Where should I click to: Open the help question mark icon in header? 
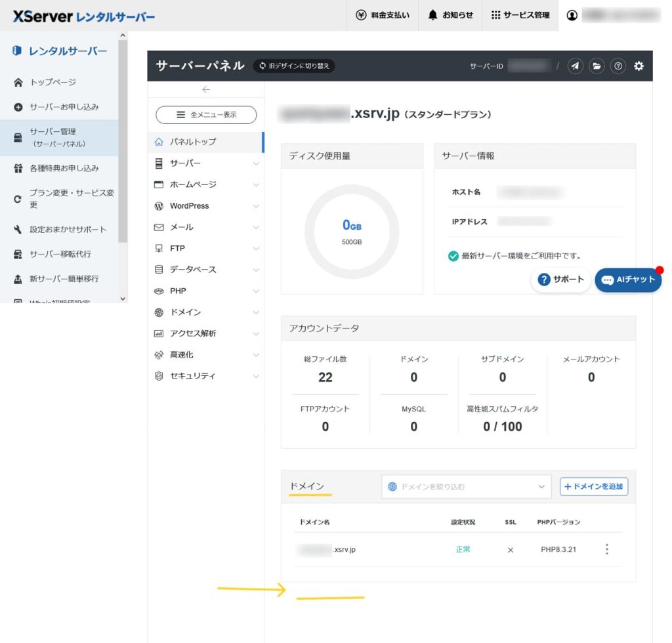tap(618, 66)
